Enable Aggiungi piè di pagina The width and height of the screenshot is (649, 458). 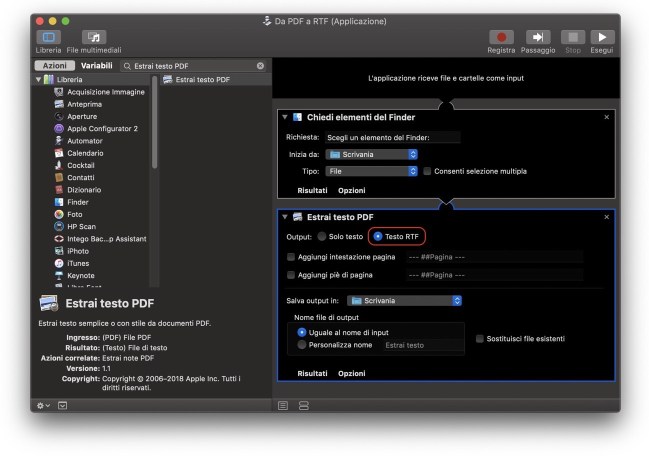point(291,275)
